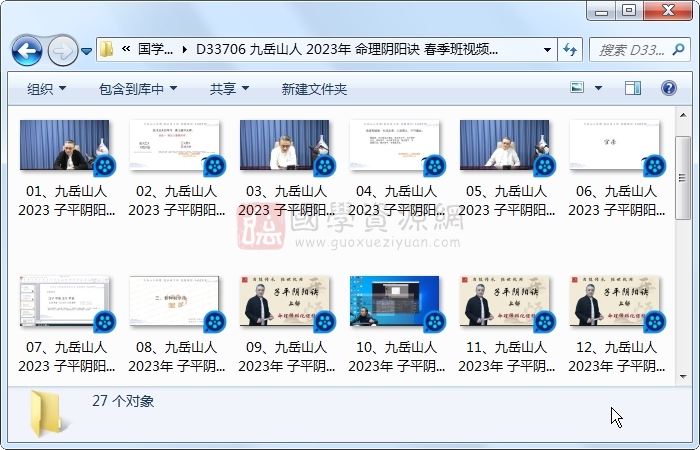
Task: Click the Forward navigation arrow button
Action: 62,50
